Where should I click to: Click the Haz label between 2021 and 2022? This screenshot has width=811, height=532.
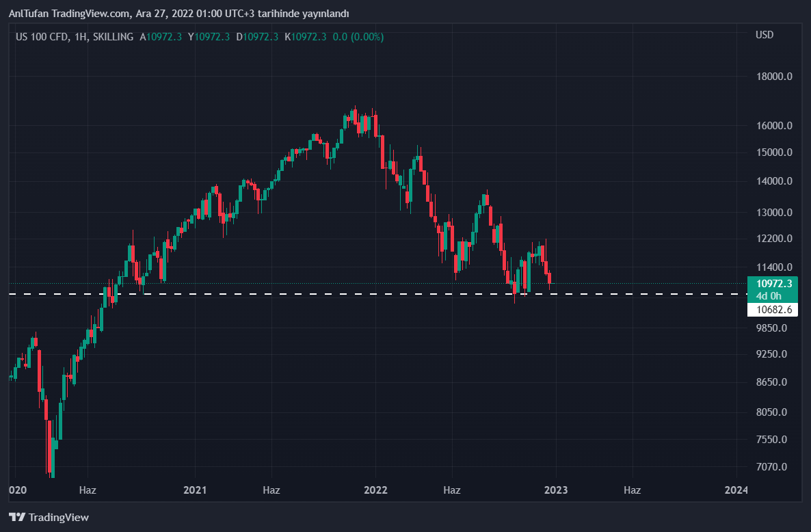coord(271,490)
